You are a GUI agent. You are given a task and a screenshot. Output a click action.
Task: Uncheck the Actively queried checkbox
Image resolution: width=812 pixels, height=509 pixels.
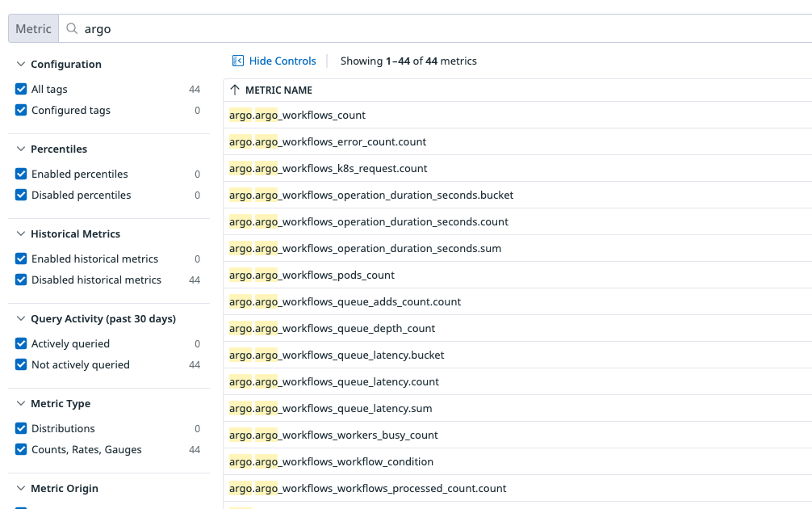pos(21,343)
